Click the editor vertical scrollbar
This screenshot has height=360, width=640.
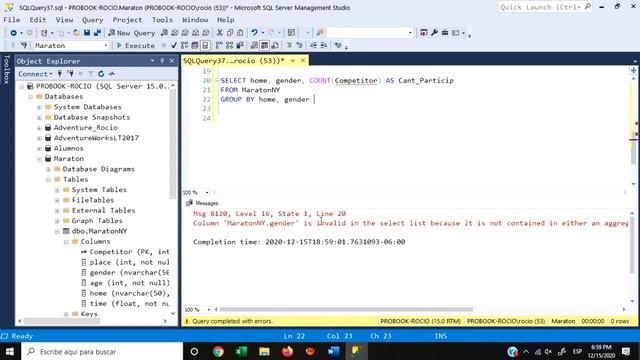[x=633, y=151]
